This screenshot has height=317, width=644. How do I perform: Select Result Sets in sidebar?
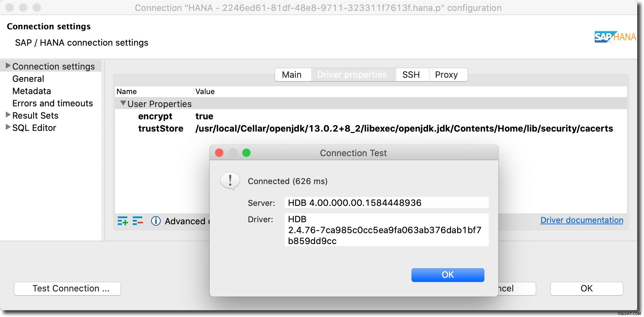pyautogui.click(x=35, y=116)
